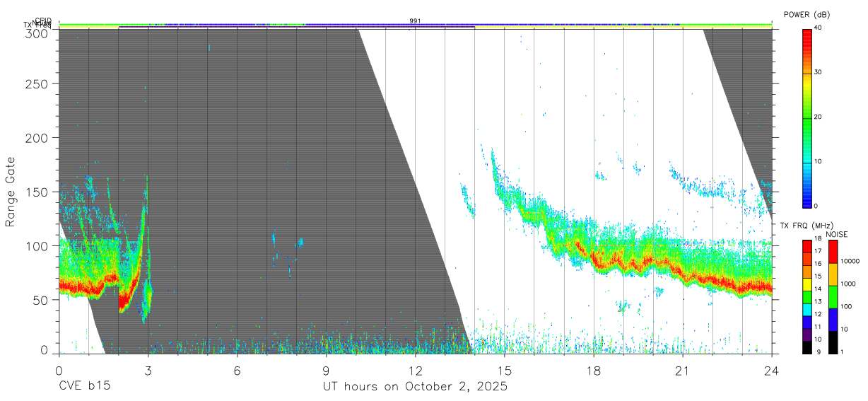868x401 pixels.
Task: Click the 20 label on the power colorbar
Action: point(819,117)
